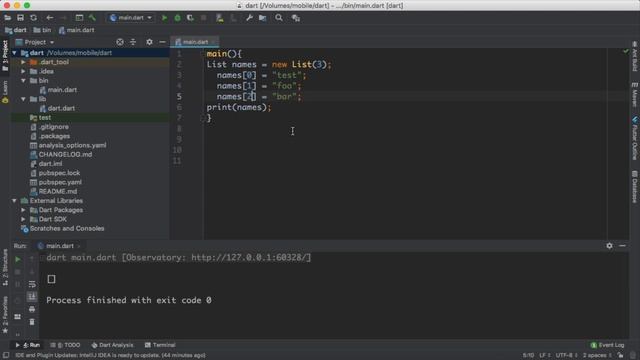The height and width of the screenshot is (360, 640).
Task: Clear console output with trash icon
Action: [x=32, y=322]
